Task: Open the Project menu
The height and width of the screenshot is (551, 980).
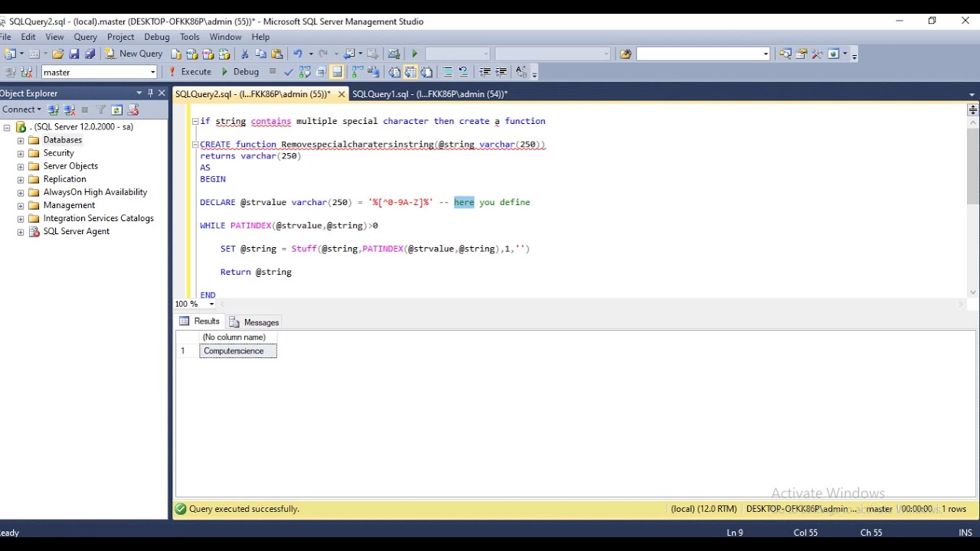Action: 120,37
